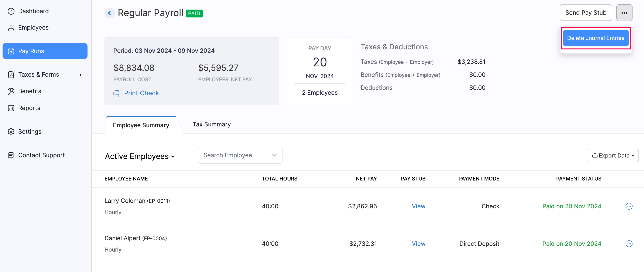The width and height of the screenshot is (644, 272).
Task: Open row actions for Larry Coleman
Action: point(629,206)
